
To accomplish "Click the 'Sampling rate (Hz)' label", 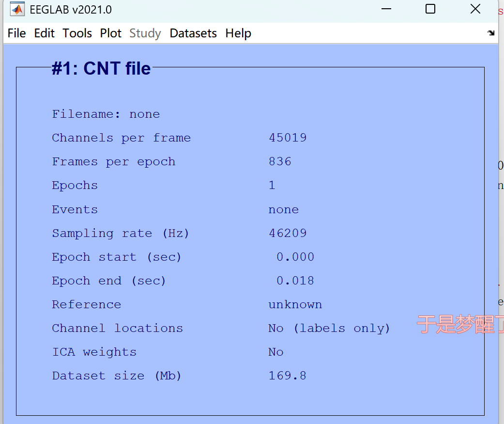I will click(x=121, y=233).
